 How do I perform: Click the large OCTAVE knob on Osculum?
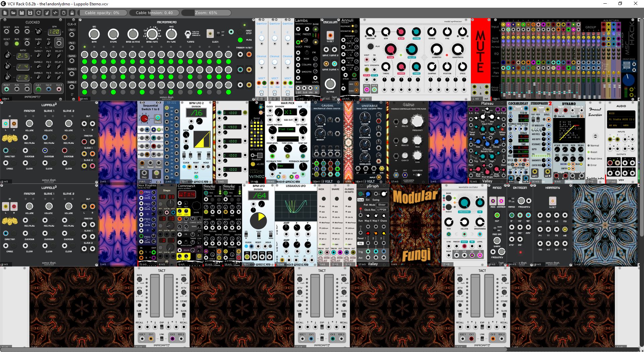(x=330, y=84)
